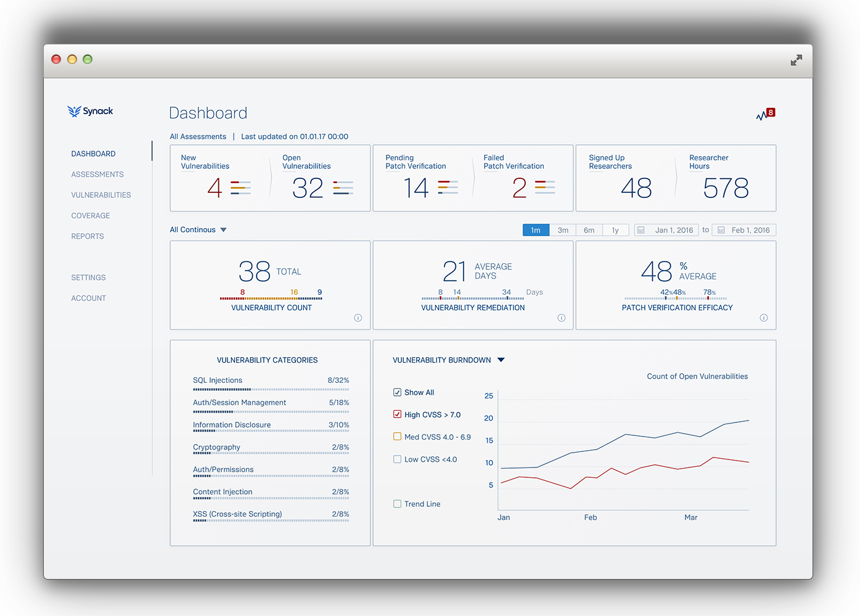Image resolution: width=860 pixels, height=616 pixels.
Task: Uncheck the High CVSS > 7.0 checkbox
Action: click(398, 414)
